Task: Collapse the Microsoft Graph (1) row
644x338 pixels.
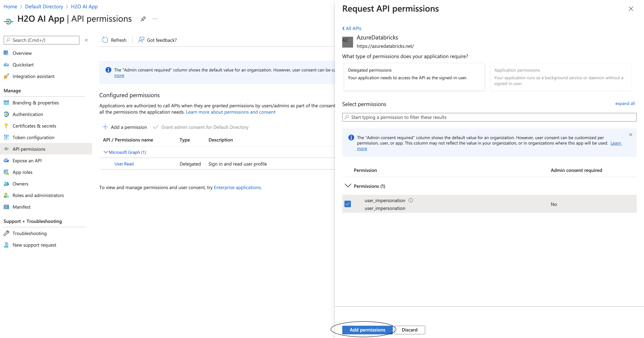Action: coord(106,152)
